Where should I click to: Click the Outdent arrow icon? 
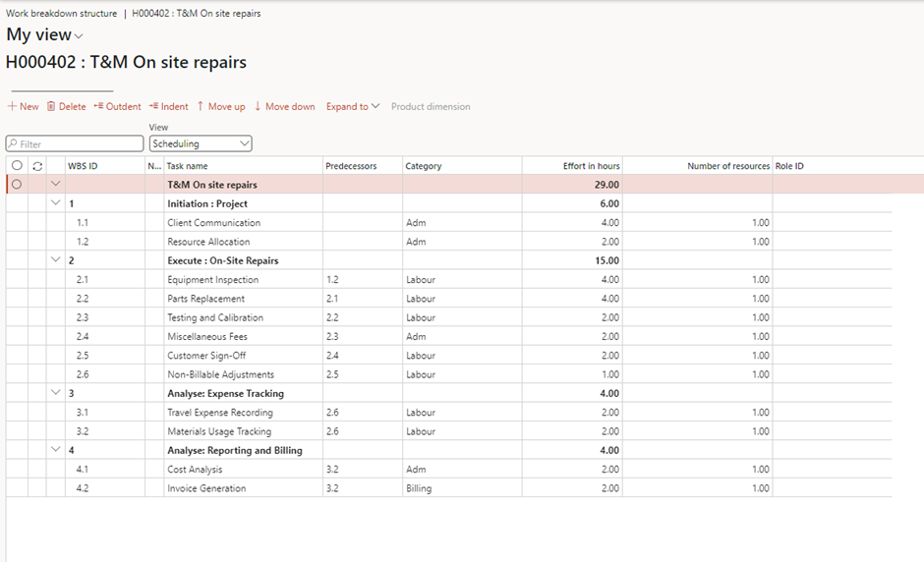(98, 106)
